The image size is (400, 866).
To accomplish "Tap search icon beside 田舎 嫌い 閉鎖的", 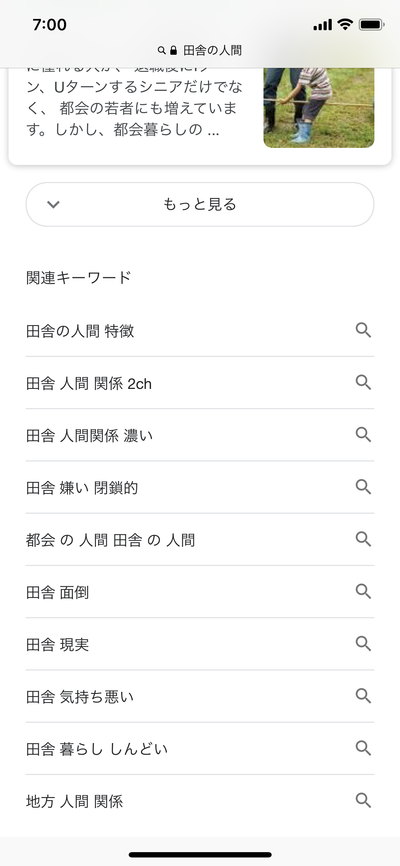I will pos(363,487).
